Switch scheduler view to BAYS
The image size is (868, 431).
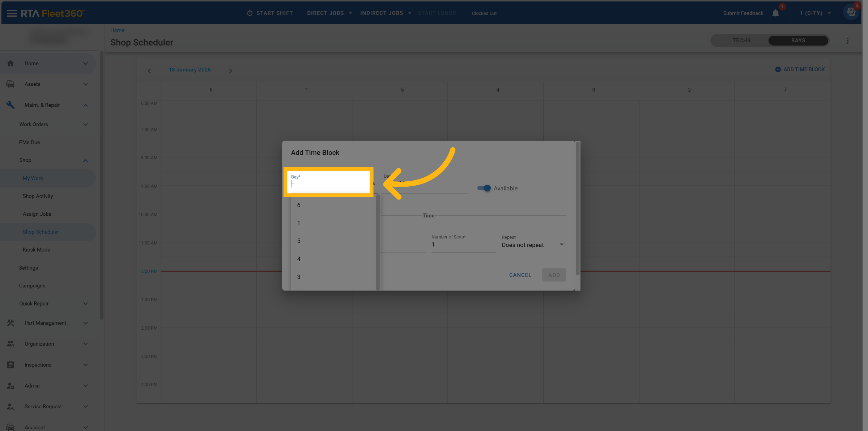tap(798, 41)
